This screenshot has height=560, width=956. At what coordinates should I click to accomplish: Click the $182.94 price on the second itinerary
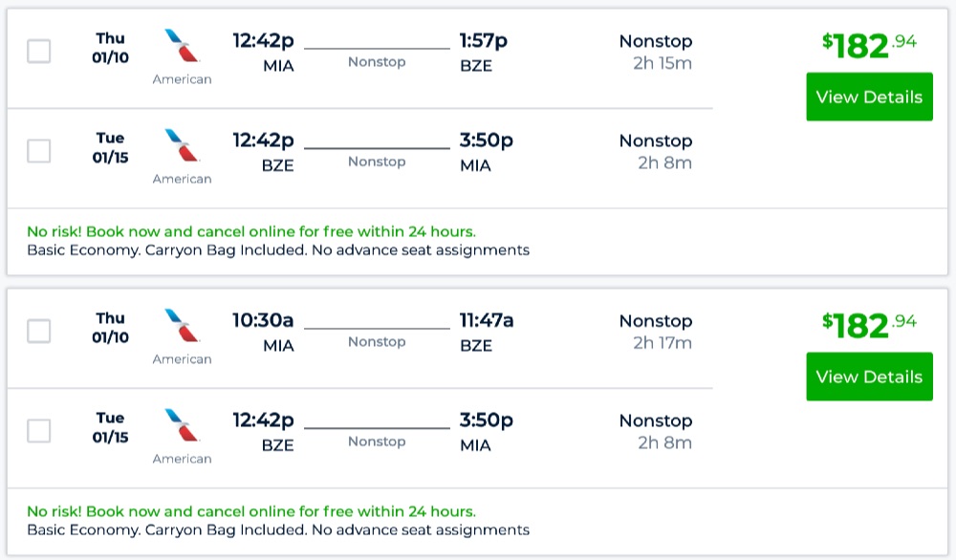(x=869, y=326)
